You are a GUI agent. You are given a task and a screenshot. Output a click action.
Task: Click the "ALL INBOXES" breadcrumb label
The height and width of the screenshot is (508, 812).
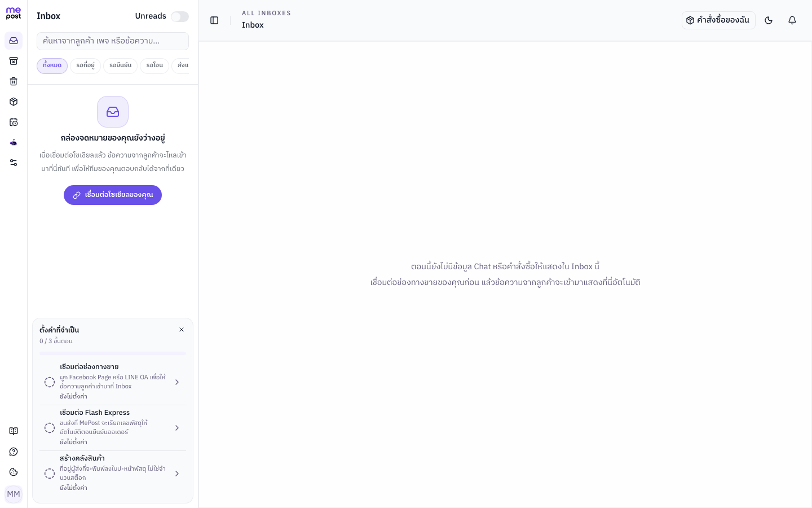tap(266, 13)
